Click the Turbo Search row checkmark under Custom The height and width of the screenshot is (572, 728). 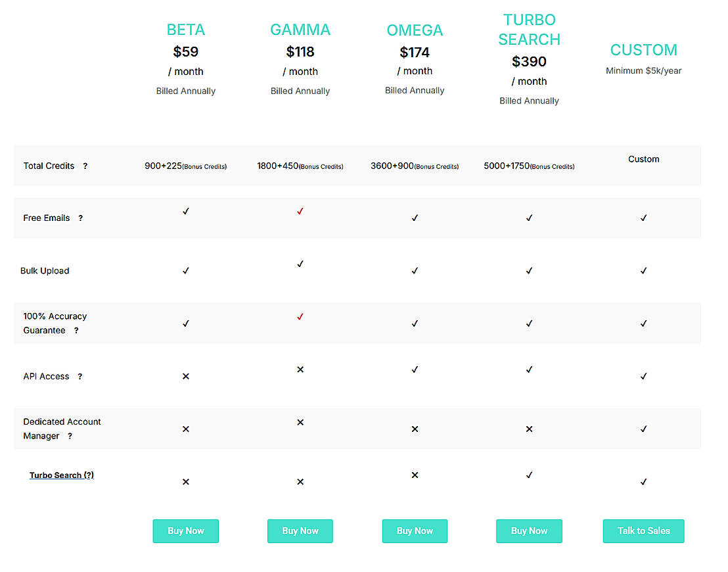[x=643, y=483]
